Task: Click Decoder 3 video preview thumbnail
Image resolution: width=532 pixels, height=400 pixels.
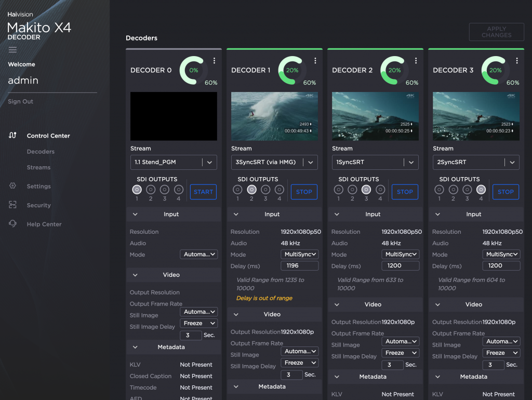Action: (476, 116)
